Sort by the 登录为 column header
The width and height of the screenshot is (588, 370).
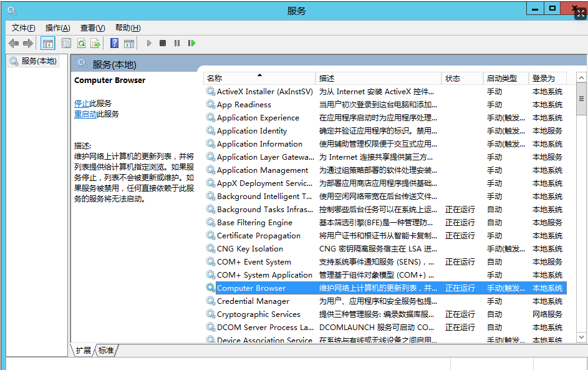(x=547, y=78)
